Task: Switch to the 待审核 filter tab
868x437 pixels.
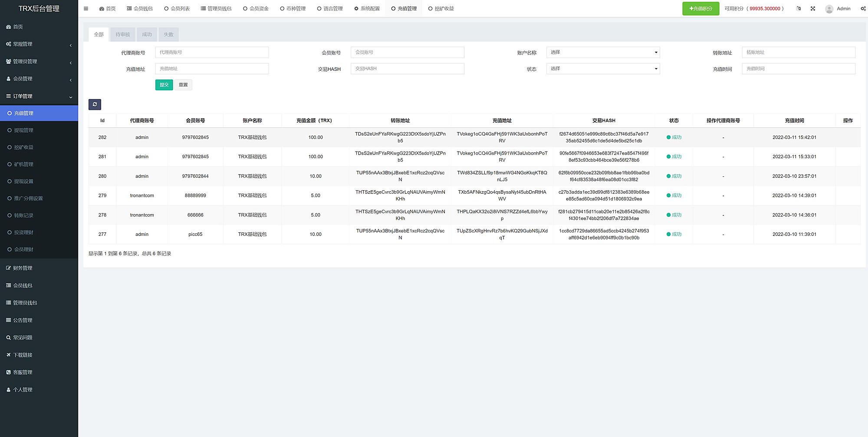Action: [123, 35]
